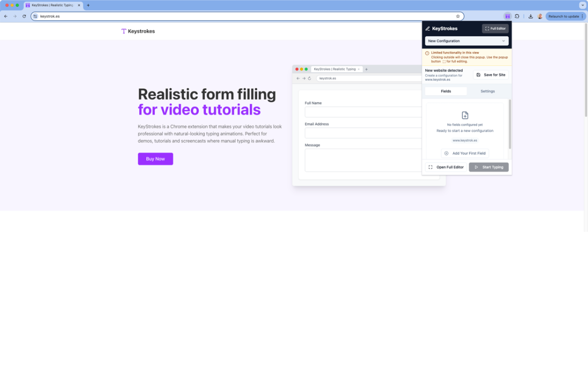
Task: Expand the tab search chevron in title bar
Action: [583, 5]
